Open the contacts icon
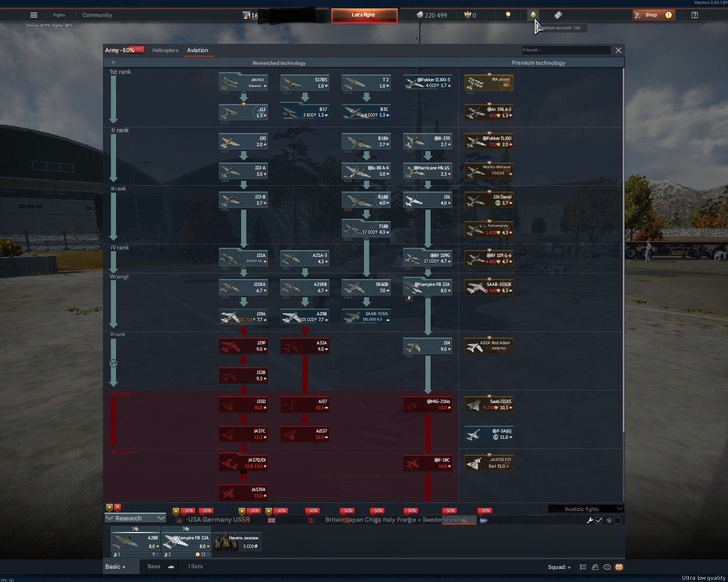The image size is (728, 582). [x=595, y=567]
